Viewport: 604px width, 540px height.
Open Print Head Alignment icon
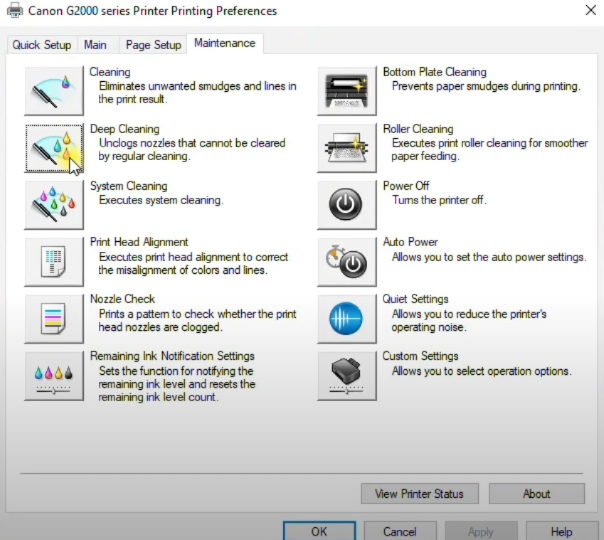click(x=54, y=262)
